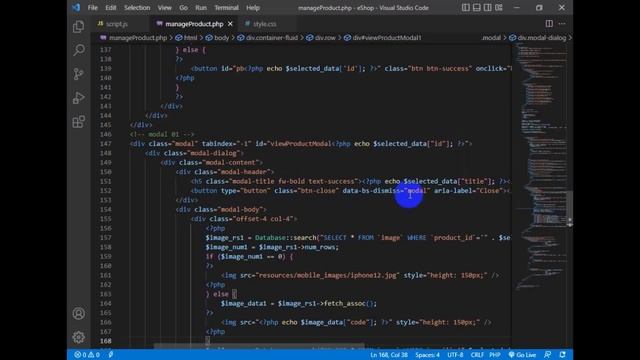This screenshot has height=360, width=640.
Task: Click errors and warnings status indicator
Action: [87, 355]
